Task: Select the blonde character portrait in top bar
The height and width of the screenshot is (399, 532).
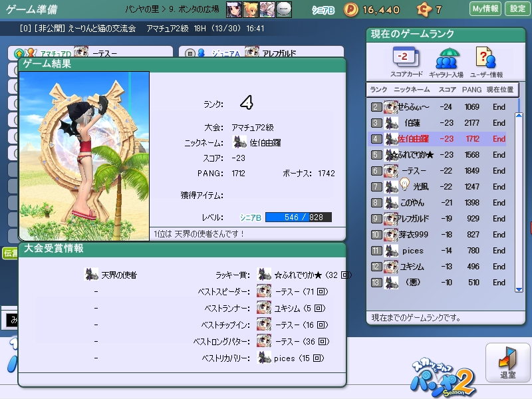Action: [x=251, y=9]
